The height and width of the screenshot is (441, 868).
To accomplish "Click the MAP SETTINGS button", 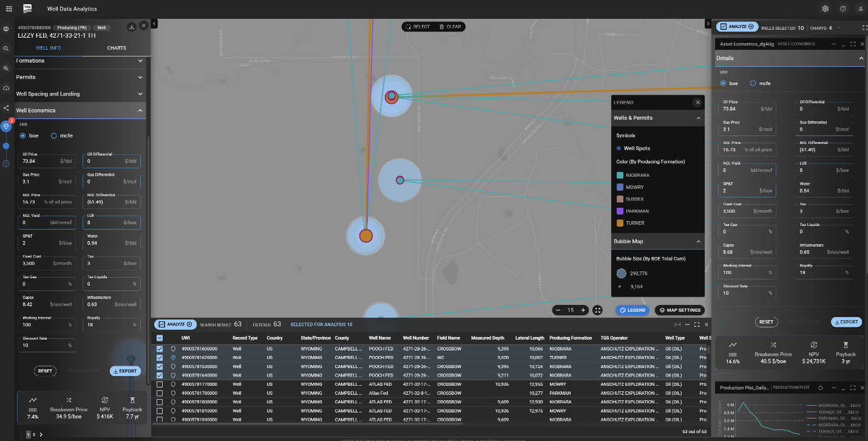I will (x=680, y=310).
